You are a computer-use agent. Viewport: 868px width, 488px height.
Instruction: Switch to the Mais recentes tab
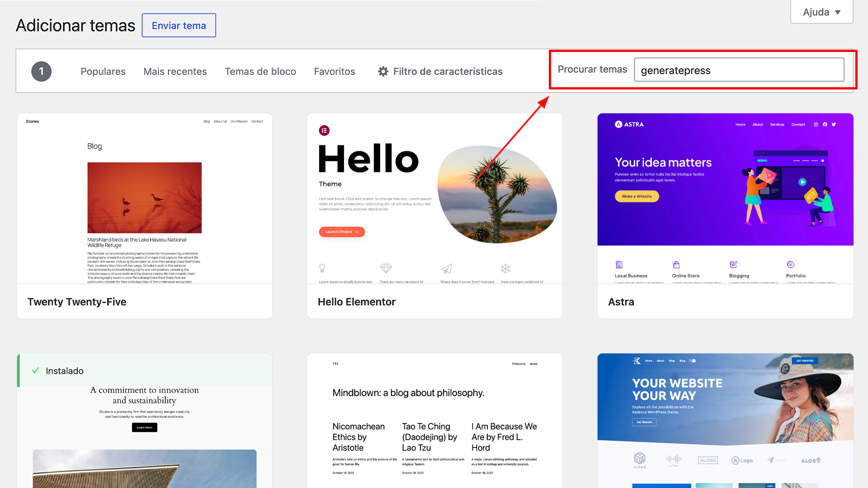tap(175, 71)
